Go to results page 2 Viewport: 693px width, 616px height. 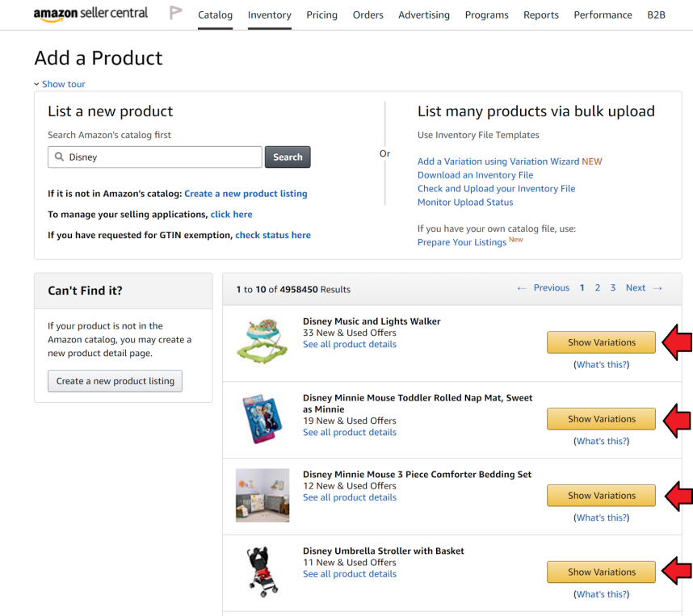(x=598, y=288)
